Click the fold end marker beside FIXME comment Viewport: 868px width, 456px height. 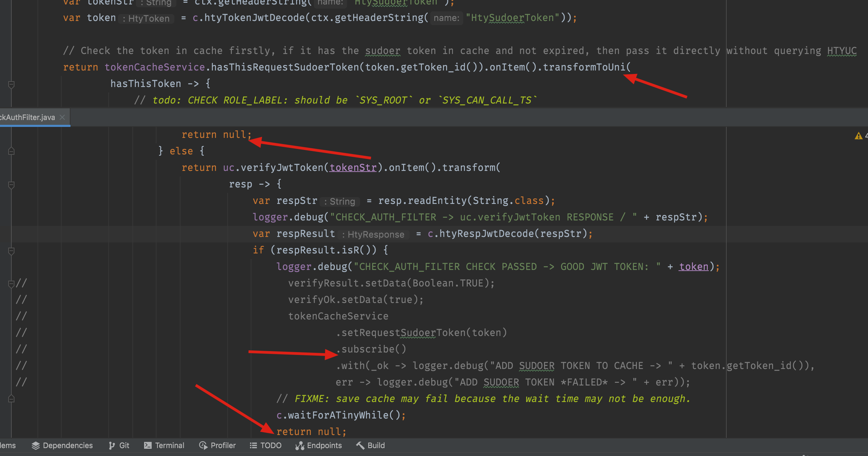(x=11, y=399)
